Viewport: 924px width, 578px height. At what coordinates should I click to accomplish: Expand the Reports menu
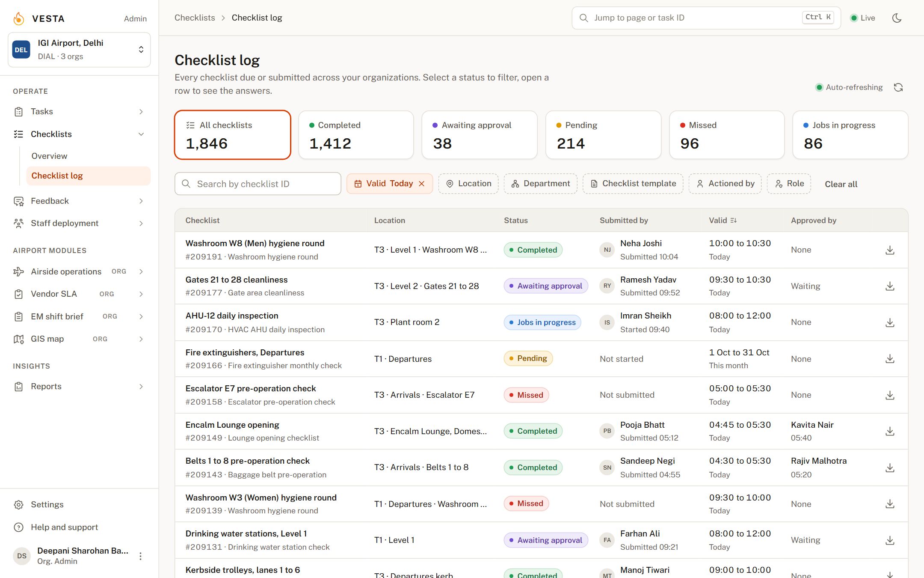point(79,386)
